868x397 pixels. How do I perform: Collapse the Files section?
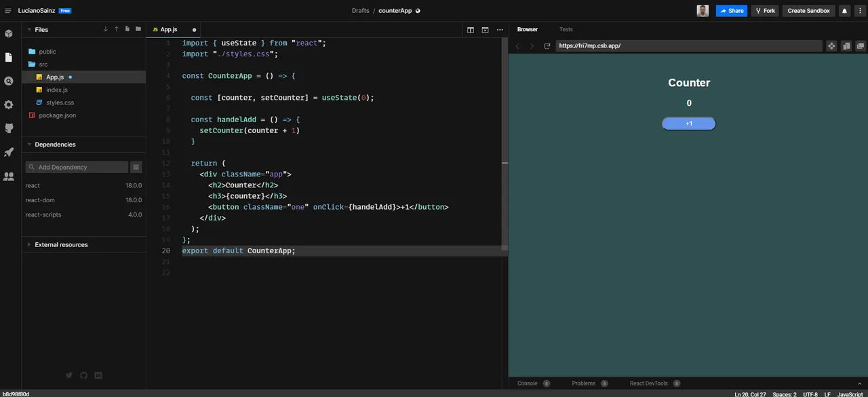coord(28,30)
